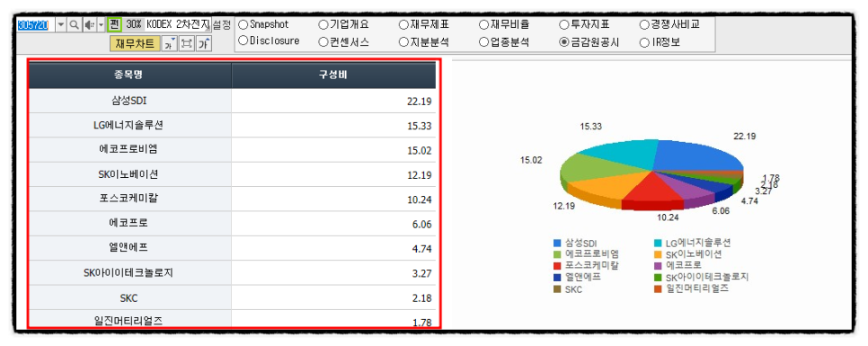Click the blue 삼성SDI legend swatch

tap(557, 243)
